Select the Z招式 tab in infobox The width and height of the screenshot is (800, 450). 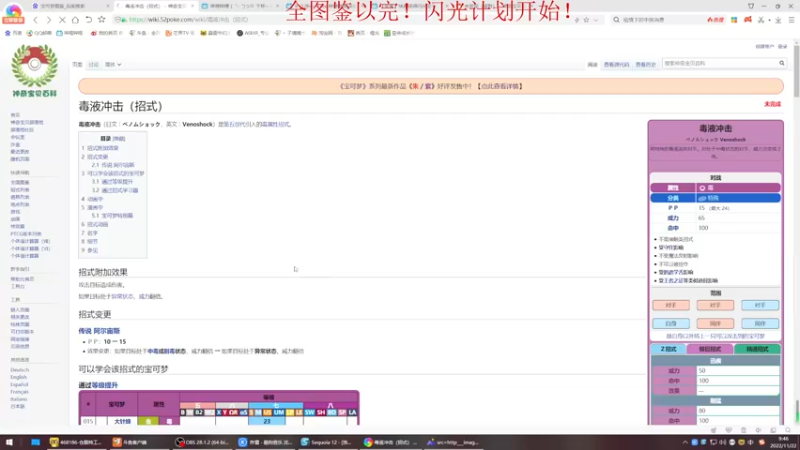(668, 349)
